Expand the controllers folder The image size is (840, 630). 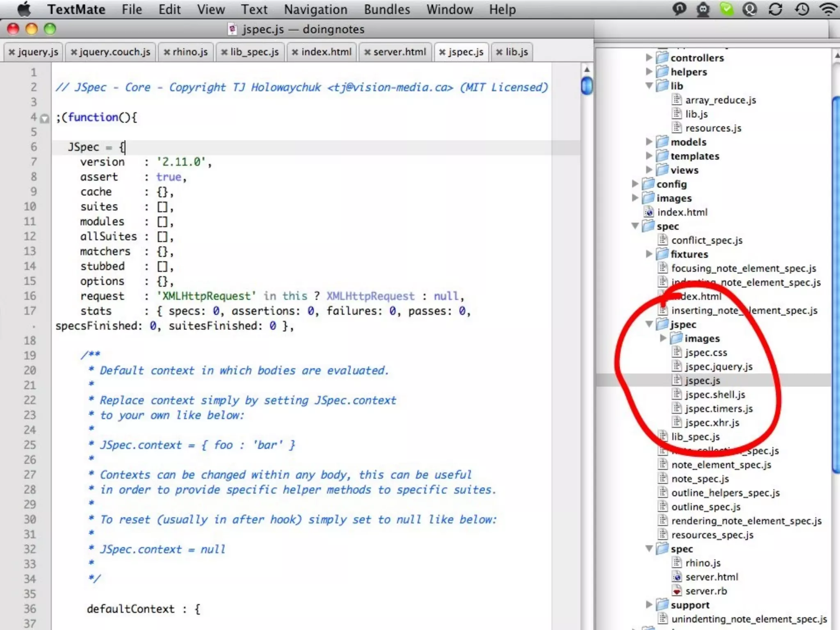[x=649, y=57]
